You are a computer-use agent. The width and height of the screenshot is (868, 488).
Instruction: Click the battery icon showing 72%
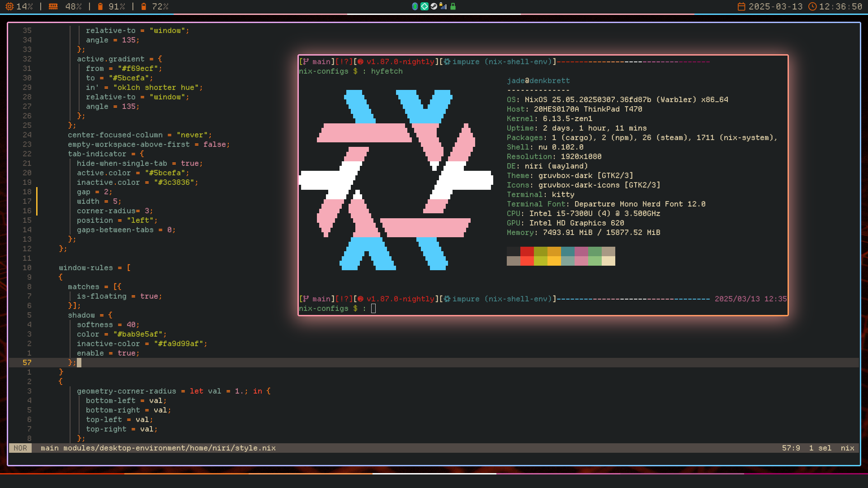(144, 6)
